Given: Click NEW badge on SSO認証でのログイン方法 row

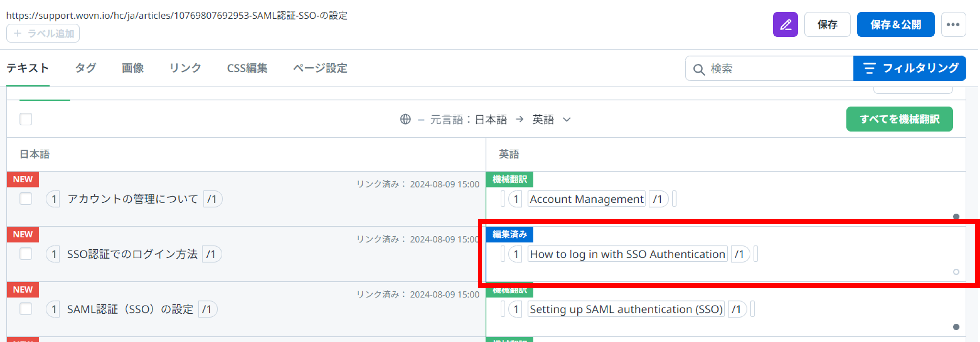Looking at the screenshot, I should 23,234.
